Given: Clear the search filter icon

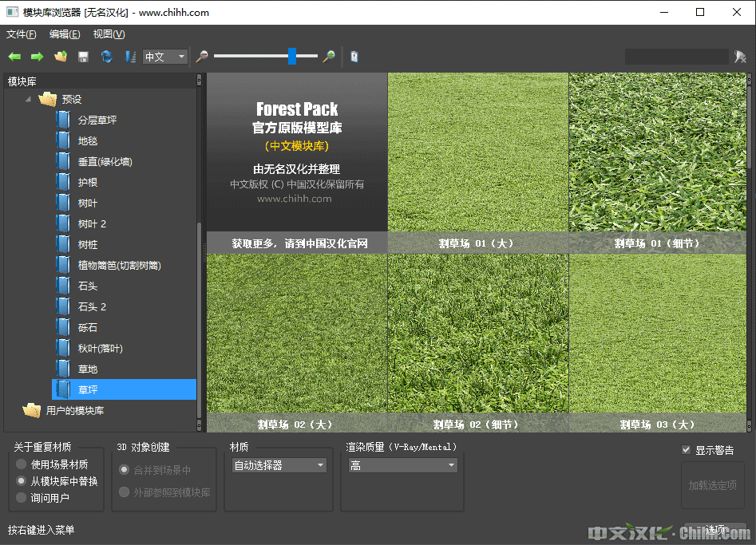Looking at the screenshot, I should 740,57.
